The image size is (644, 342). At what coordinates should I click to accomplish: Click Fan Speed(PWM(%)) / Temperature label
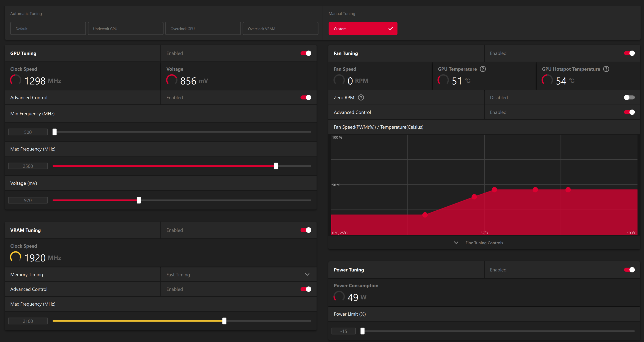[379, 127]
